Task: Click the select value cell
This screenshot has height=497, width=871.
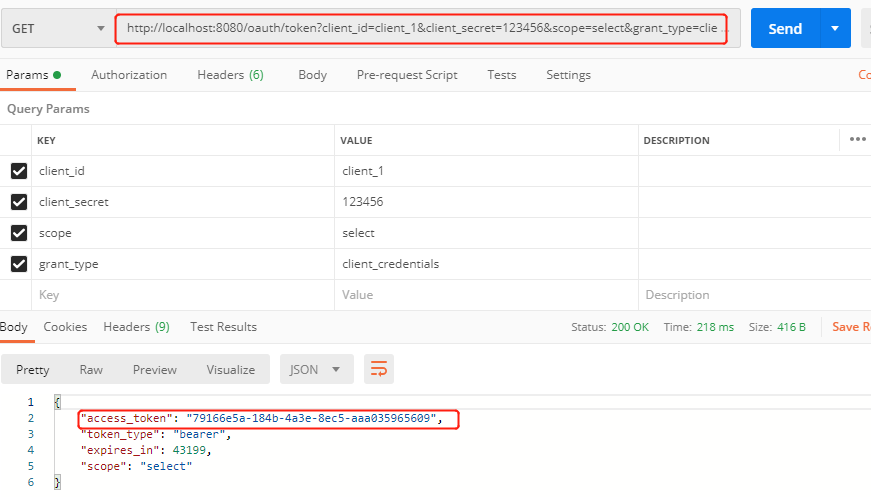Action: tap(486, 233)
